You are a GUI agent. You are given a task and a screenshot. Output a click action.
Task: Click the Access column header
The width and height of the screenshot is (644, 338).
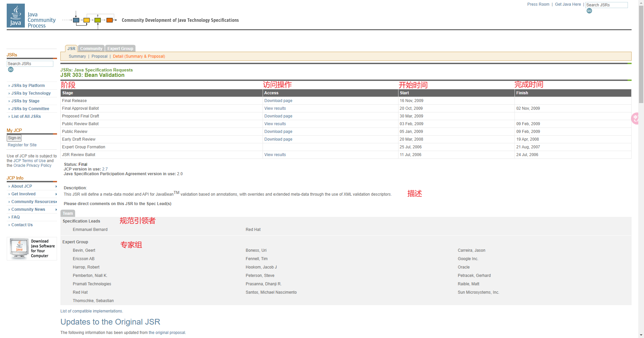point(330,93)
